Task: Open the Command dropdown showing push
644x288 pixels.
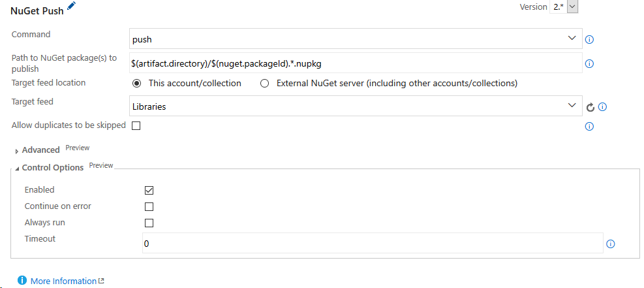Action: [356, 39]
